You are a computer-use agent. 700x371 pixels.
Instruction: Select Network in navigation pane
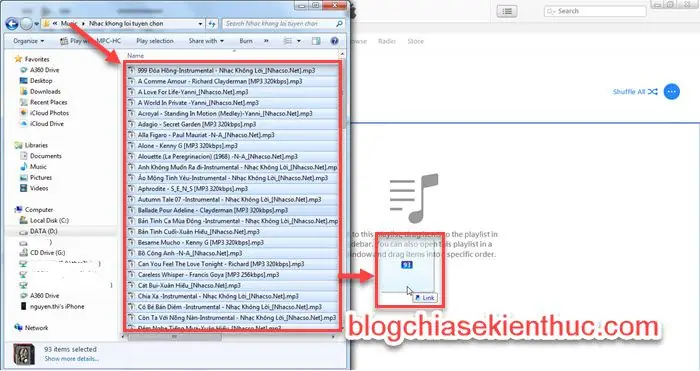coord(36,328)
